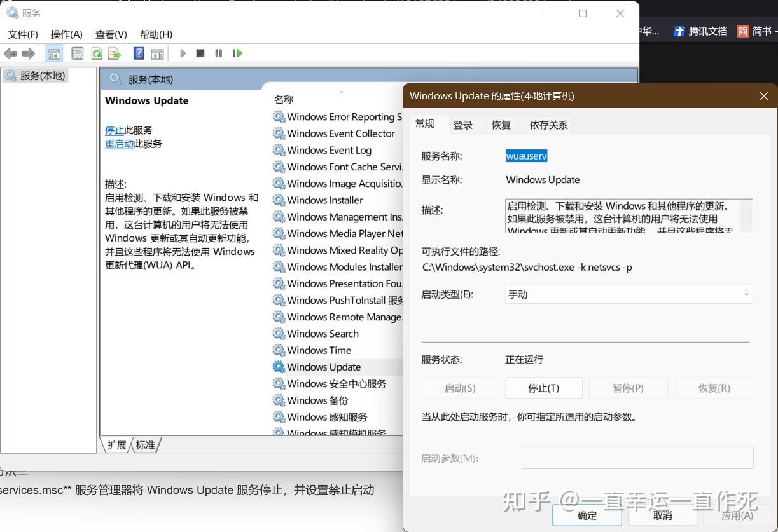Select the Windows Modules Installer row
The width and height of the screenshot is (778, 532).
(x=338, y=267)
